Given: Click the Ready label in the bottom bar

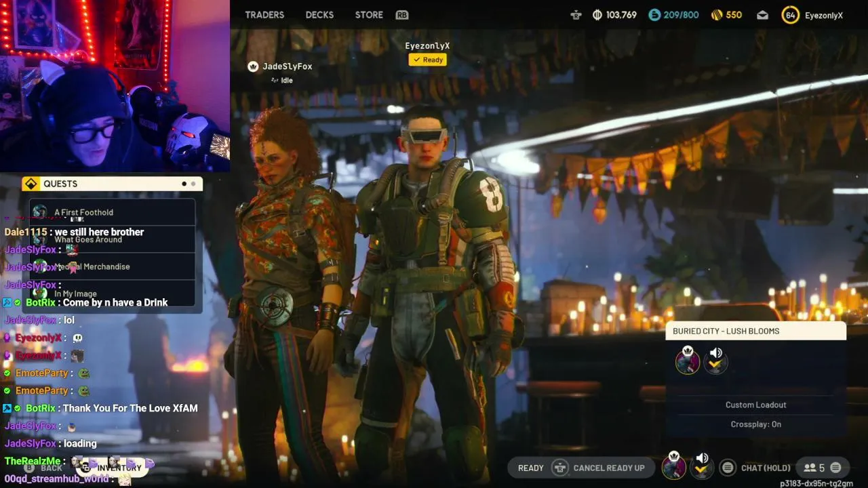Looking at the screenshot, I should (x=530, y=468).
